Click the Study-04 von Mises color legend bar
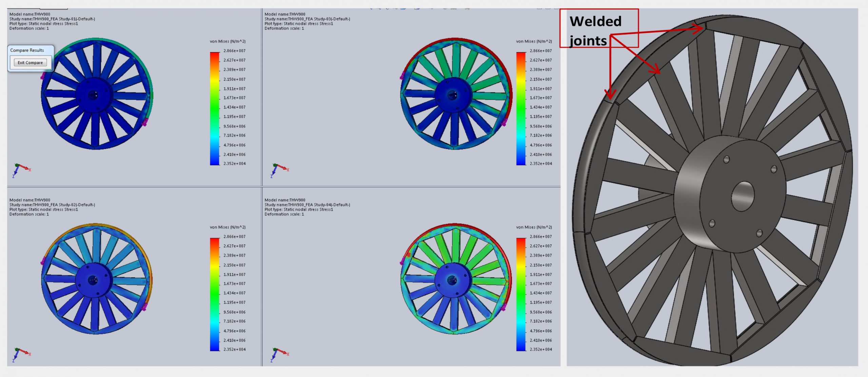This screenshot has width=868, height=377. tap(521, 294)
